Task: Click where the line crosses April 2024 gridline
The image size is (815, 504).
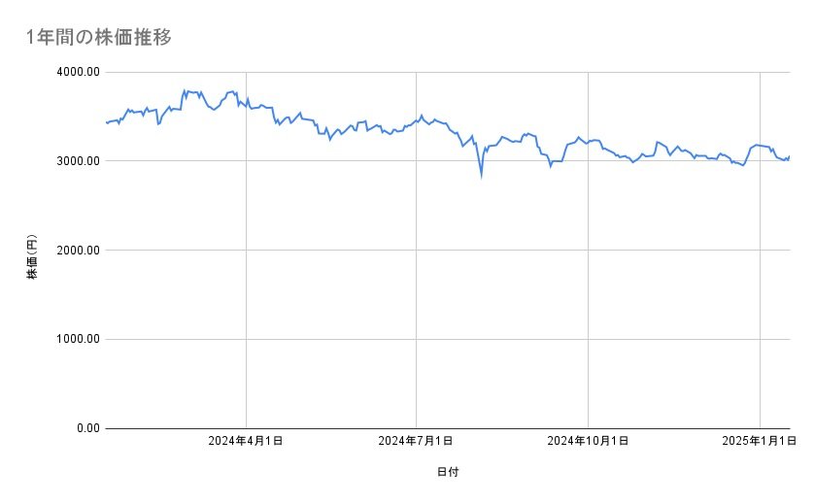Action: (x=247, y=101)
